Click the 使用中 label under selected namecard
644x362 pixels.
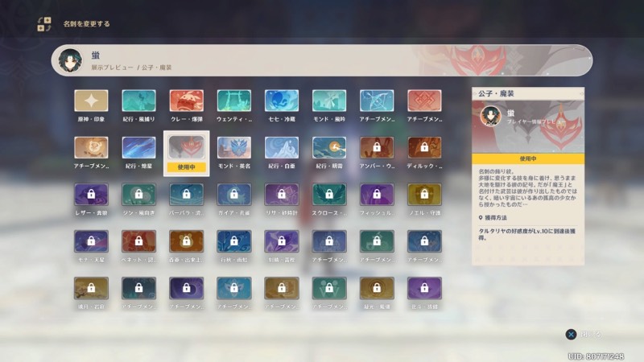(187, 167)
